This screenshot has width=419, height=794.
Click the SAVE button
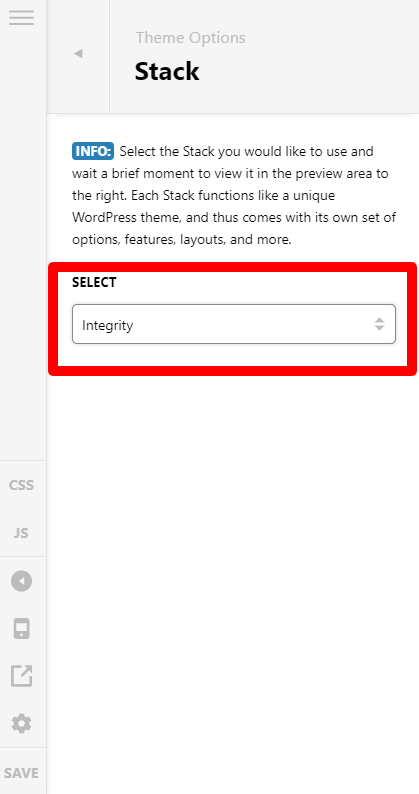coord(21,773)
